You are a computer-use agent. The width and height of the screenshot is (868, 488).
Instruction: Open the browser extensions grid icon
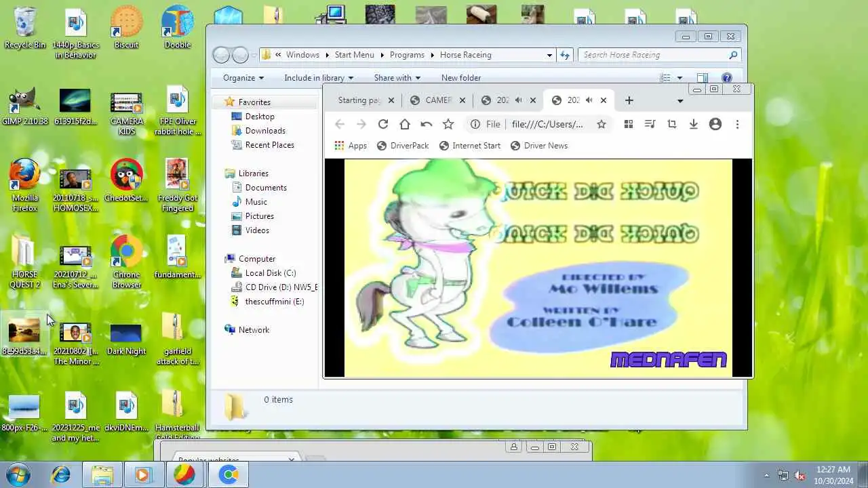pyautogui.click(x=629, y=124)
